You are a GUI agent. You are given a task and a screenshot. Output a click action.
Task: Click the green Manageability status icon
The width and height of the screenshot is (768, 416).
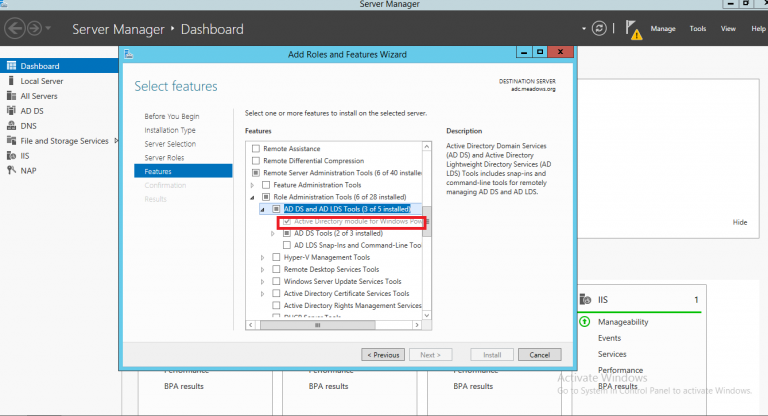coord(584,321)
